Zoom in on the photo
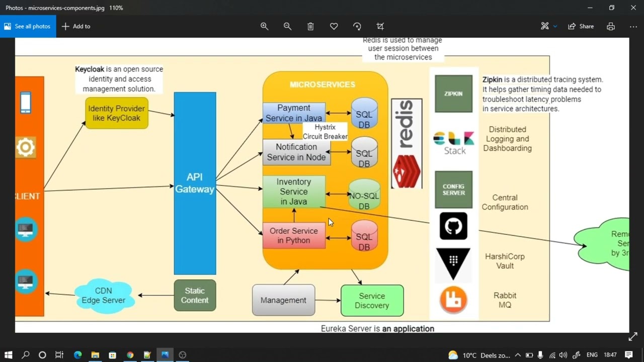The width and height of the screenshot is (644, 362). [264, 26]
